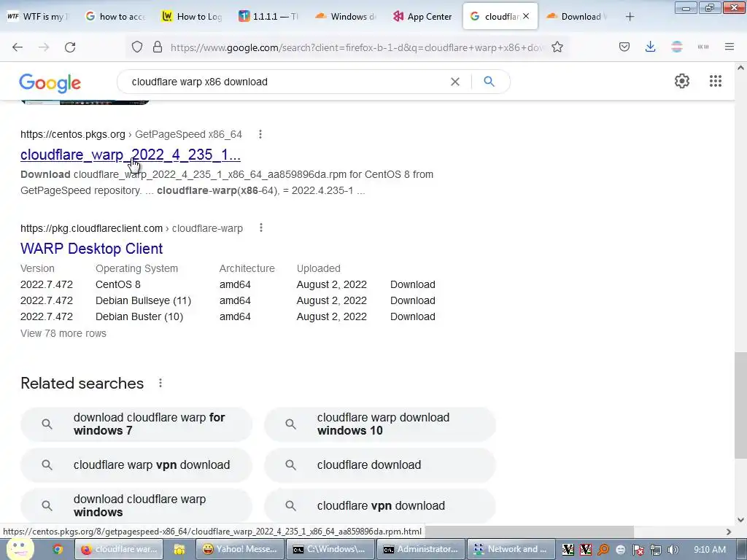747x560 pixels.
Task: Click Download for CentOS 8 row
Action: pos(413,284)
